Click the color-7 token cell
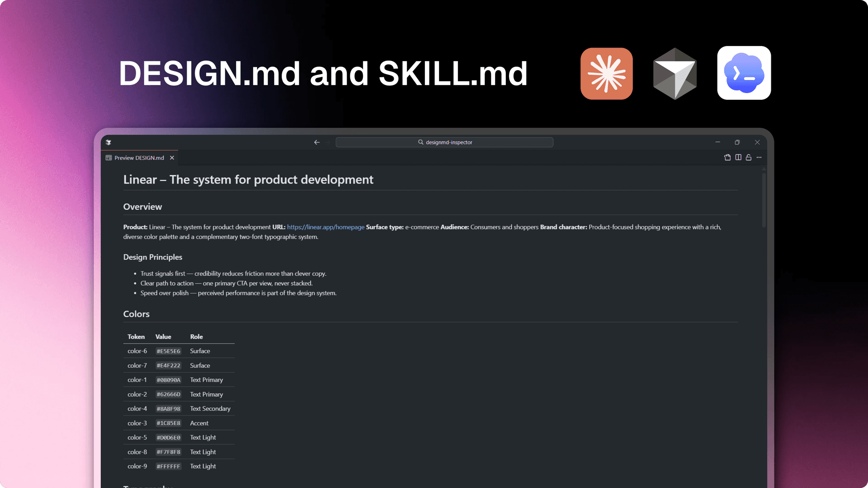 coord(137,366)
